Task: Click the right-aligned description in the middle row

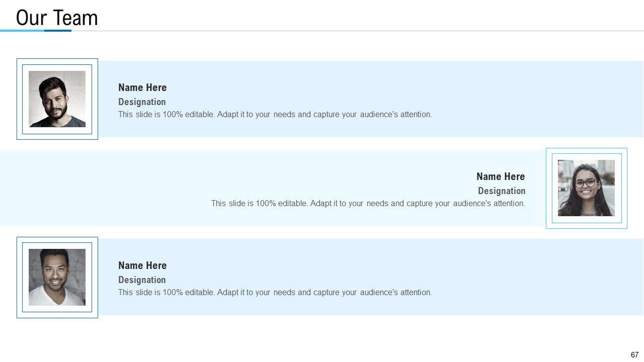Action: (x=368, y=204)
